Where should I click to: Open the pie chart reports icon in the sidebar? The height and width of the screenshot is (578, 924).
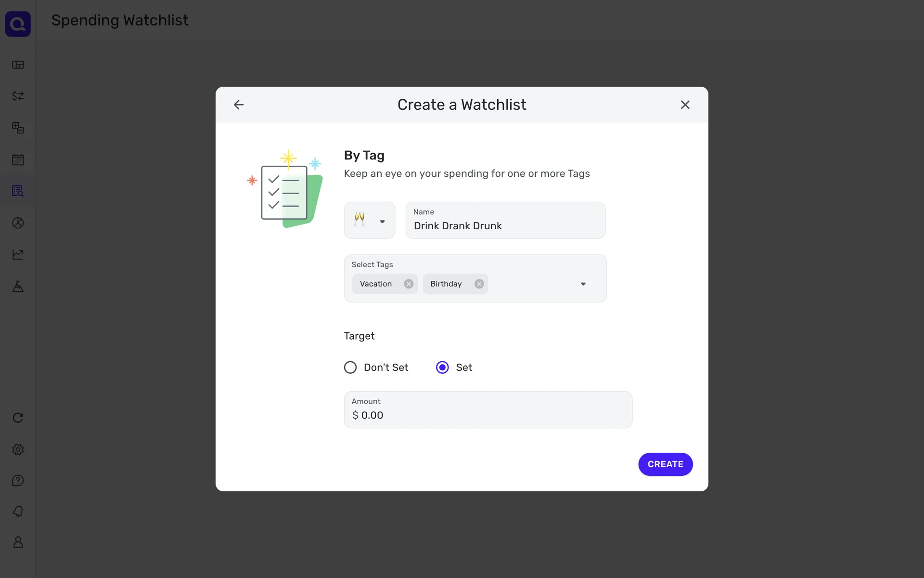18,223
